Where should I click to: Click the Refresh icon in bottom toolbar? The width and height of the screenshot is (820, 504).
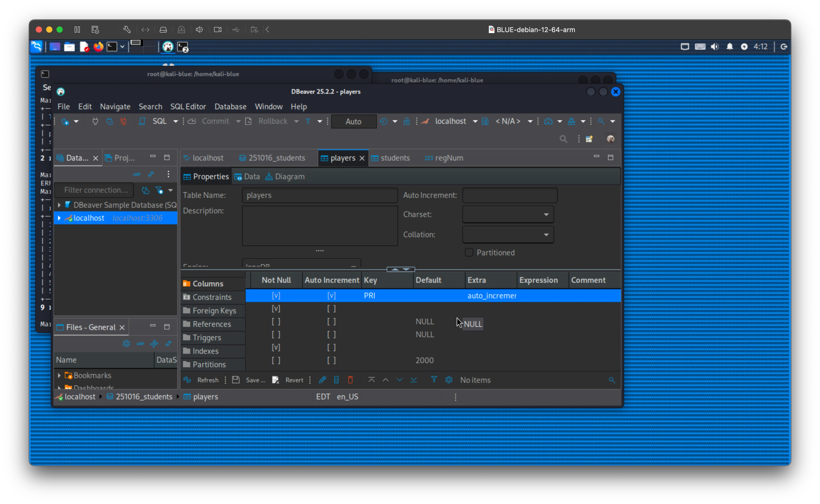pyautogui.click(x=187, y=380)
